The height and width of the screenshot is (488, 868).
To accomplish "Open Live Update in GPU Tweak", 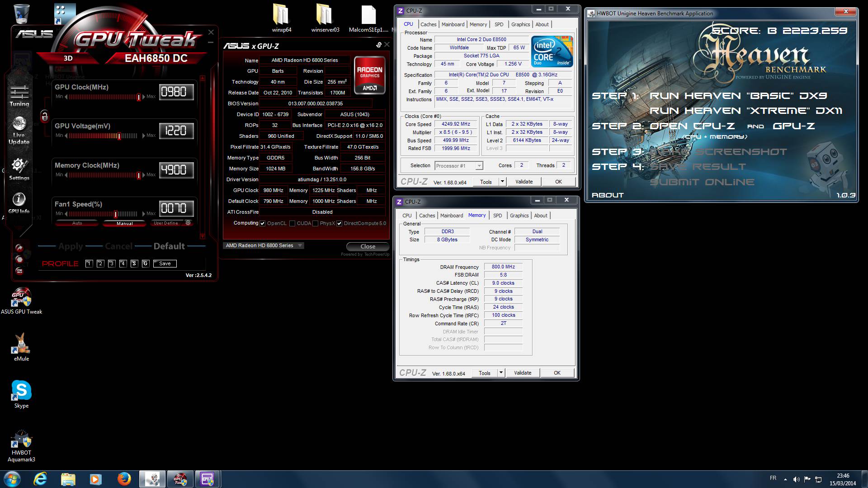I will [19, 130].
